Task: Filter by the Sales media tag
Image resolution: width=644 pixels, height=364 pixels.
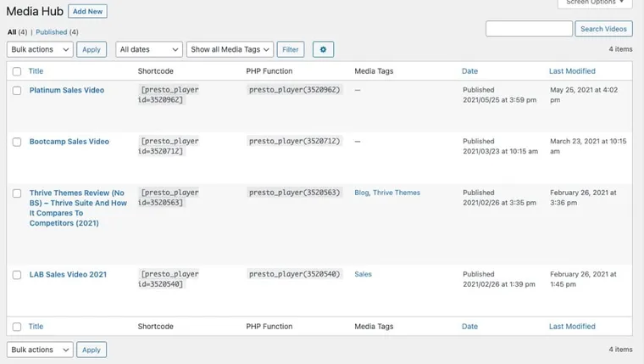Action: 363,274
